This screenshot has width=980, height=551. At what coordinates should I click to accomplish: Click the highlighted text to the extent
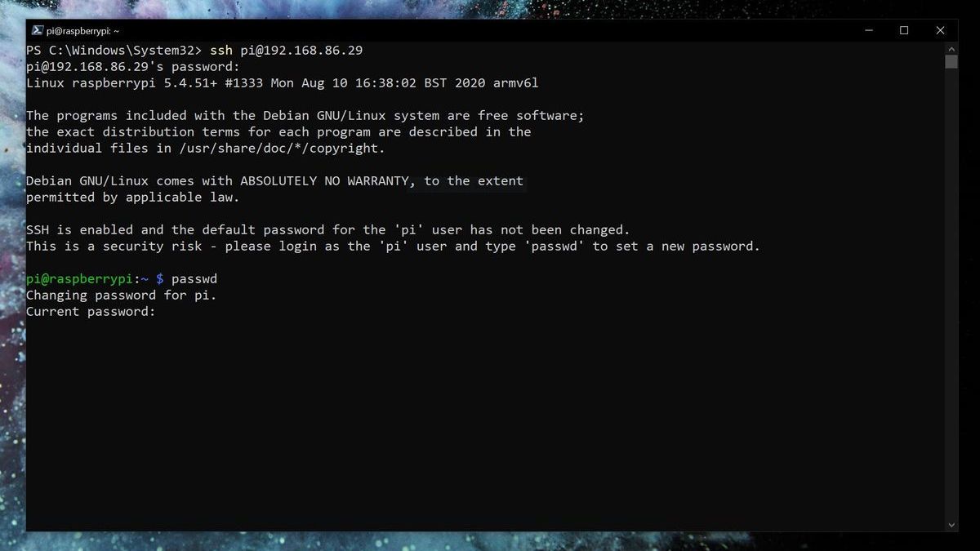pyautogui.click(x=474, y=180)
